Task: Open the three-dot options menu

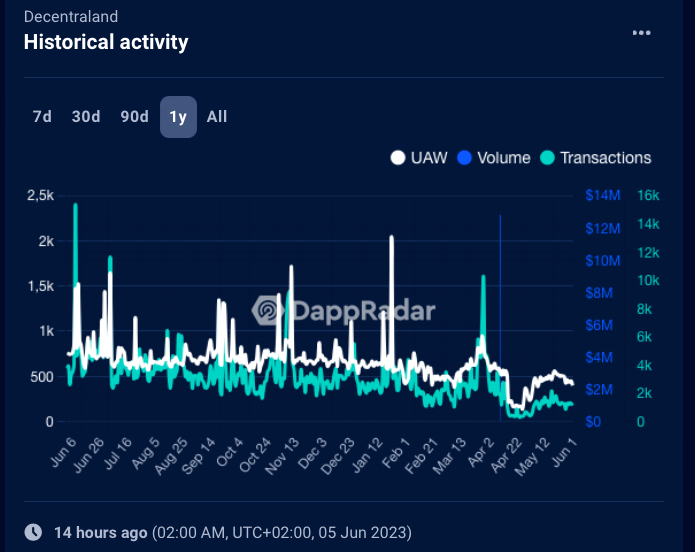Action: (x=641, y=33)
